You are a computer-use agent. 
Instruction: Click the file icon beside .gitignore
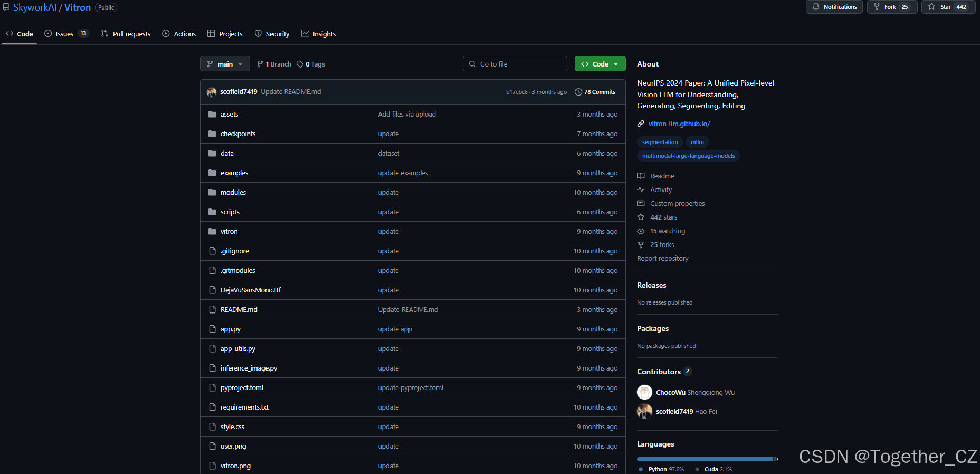[x=212, y=251]
